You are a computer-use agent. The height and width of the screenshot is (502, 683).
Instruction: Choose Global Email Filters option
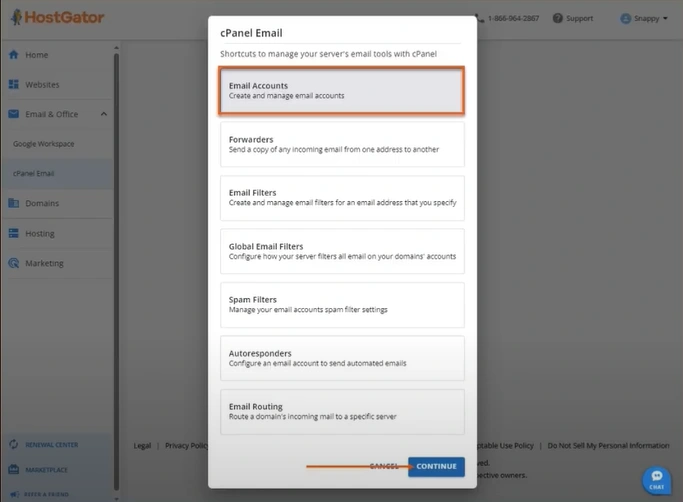point(342,251)
